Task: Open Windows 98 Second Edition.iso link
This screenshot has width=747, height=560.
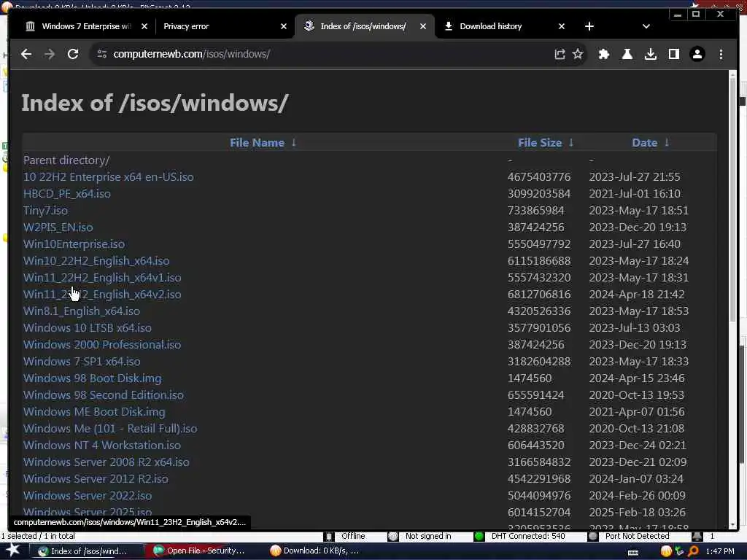Action: pyautogui.click(x=104, y=395)
